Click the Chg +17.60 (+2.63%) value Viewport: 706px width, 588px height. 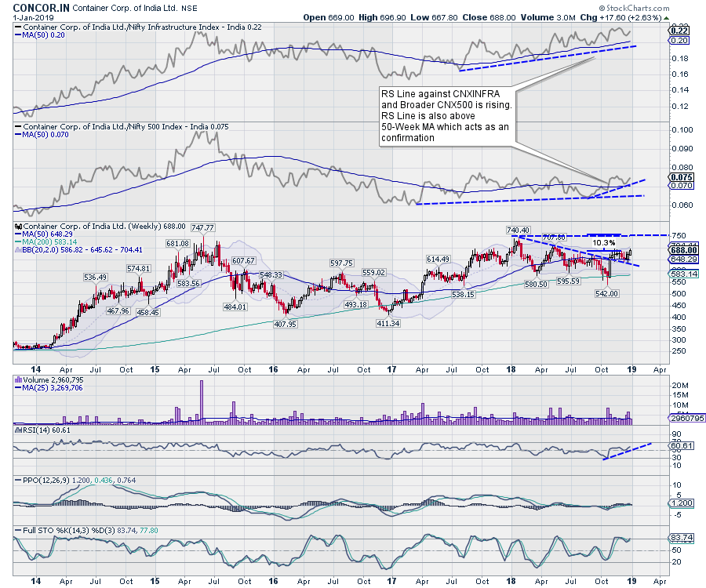(x=620, y=17)
